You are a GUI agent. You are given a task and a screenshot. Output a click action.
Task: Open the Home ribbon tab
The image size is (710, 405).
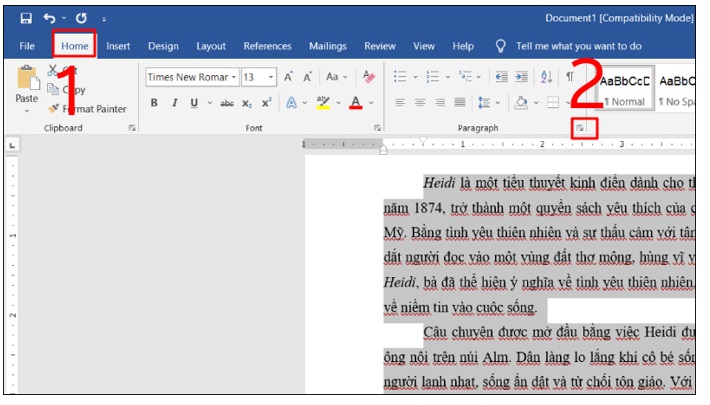75,46
